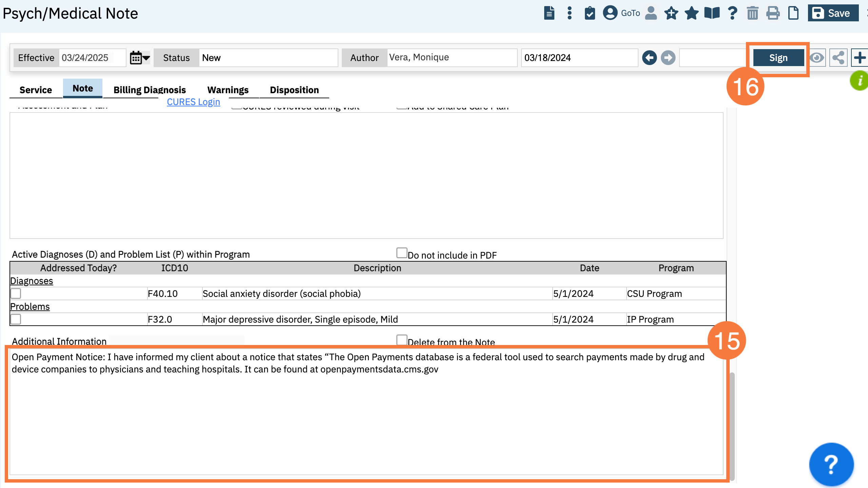
Task: Click the trash delete icon
Action: [752, 14]
